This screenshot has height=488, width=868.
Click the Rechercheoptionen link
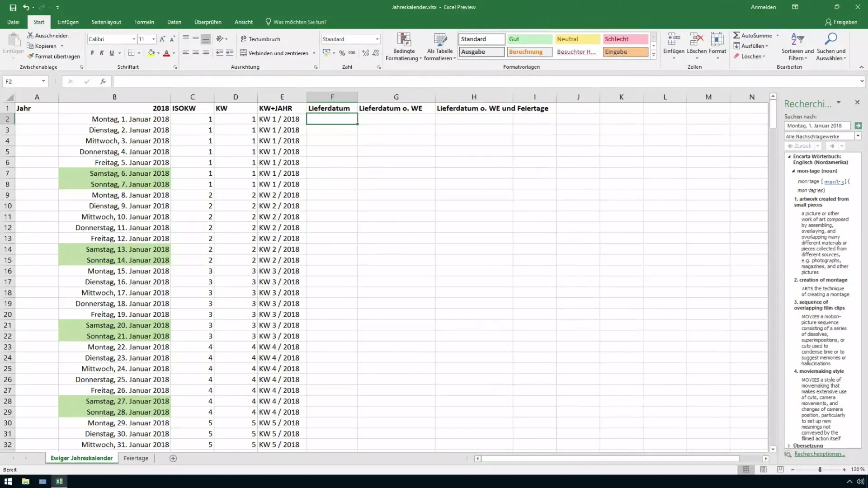click(x=819, y=454)
